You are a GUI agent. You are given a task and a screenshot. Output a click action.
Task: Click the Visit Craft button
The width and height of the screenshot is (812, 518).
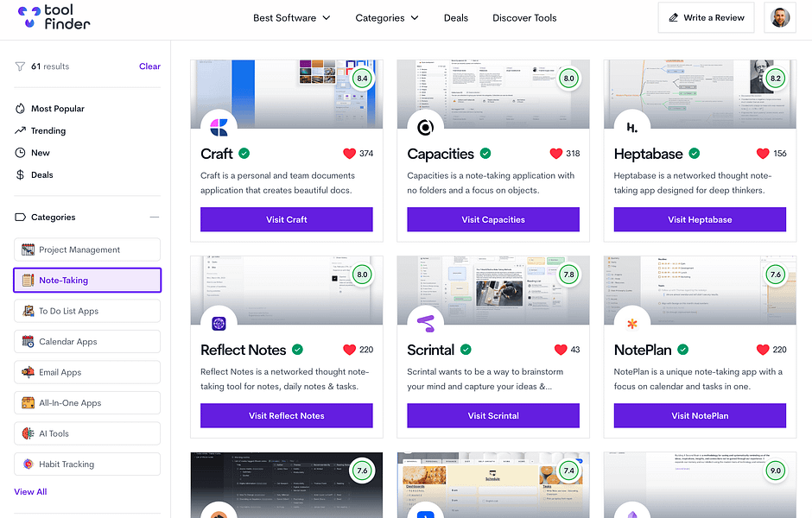point(287,219)
